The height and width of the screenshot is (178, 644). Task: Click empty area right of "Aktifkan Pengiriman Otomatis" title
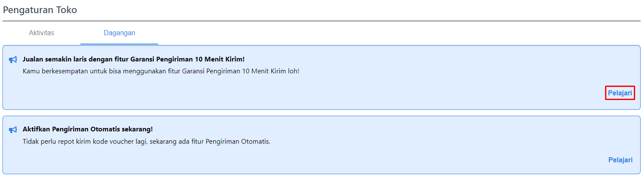tap(381, 129)
